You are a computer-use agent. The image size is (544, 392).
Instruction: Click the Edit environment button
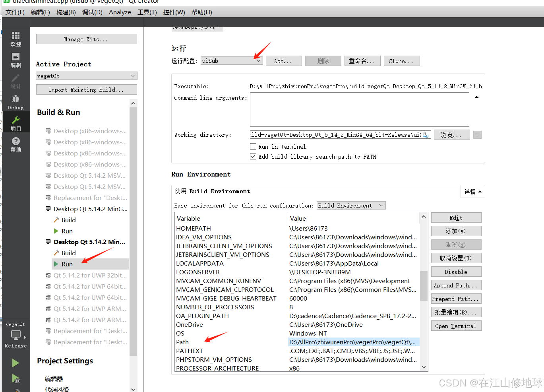(456, 217)
